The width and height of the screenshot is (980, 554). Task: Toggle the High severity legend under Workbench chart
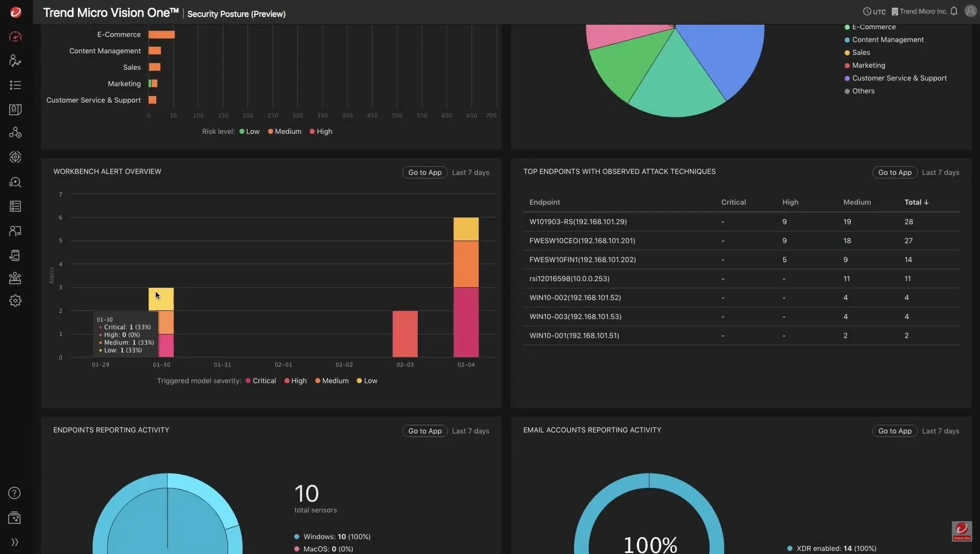(x=296, y=381)
